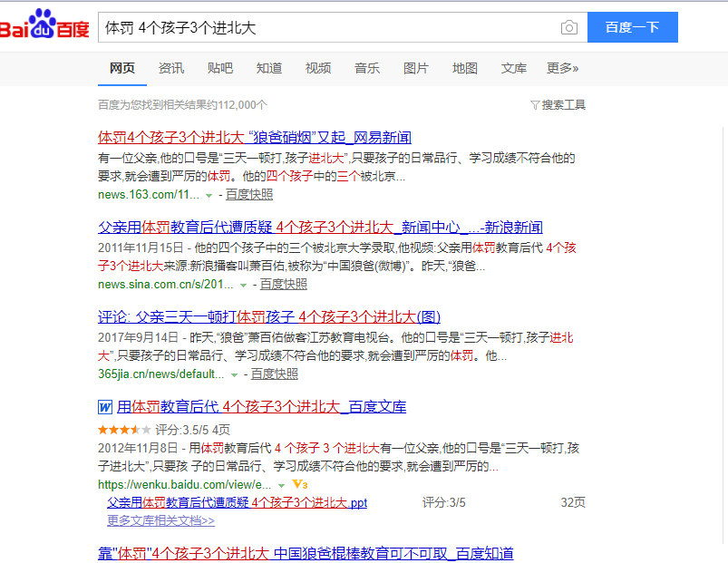Open 百度快照 for the 365jia.cn result

(274, 374)
